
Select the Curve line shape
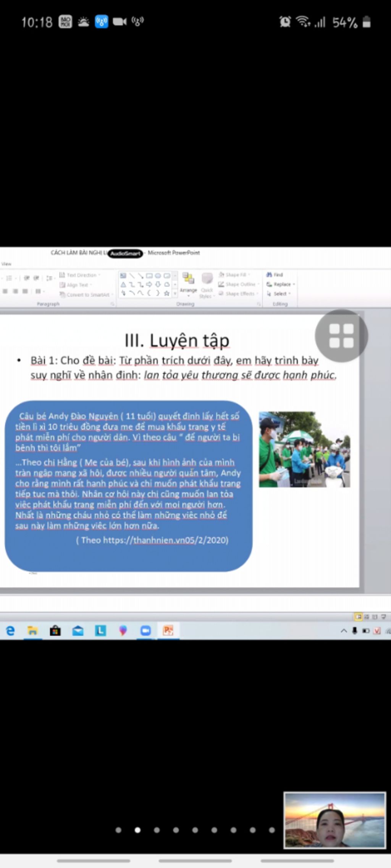pyautogui.click(x=141, y=293)
